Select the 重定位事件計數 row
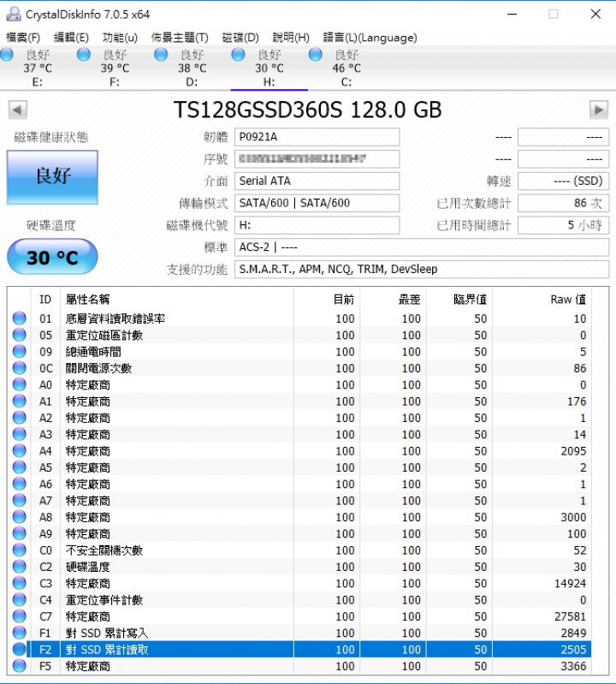Image resolution: width=616 pixels, height=684 pixels. (x=299, y=600)
